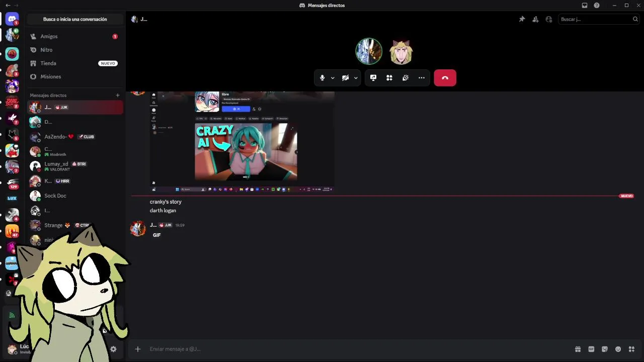Create a new DM with plus icon
The height and width of the screenshot is (362, 644).
point(118,95)
